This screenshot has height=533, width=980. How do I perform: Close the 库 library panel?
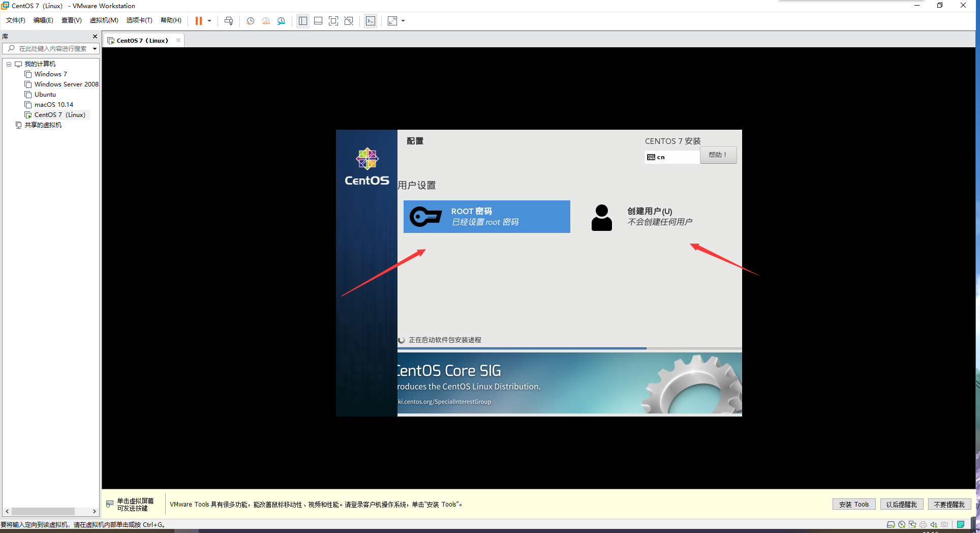(x=95, y=36)
